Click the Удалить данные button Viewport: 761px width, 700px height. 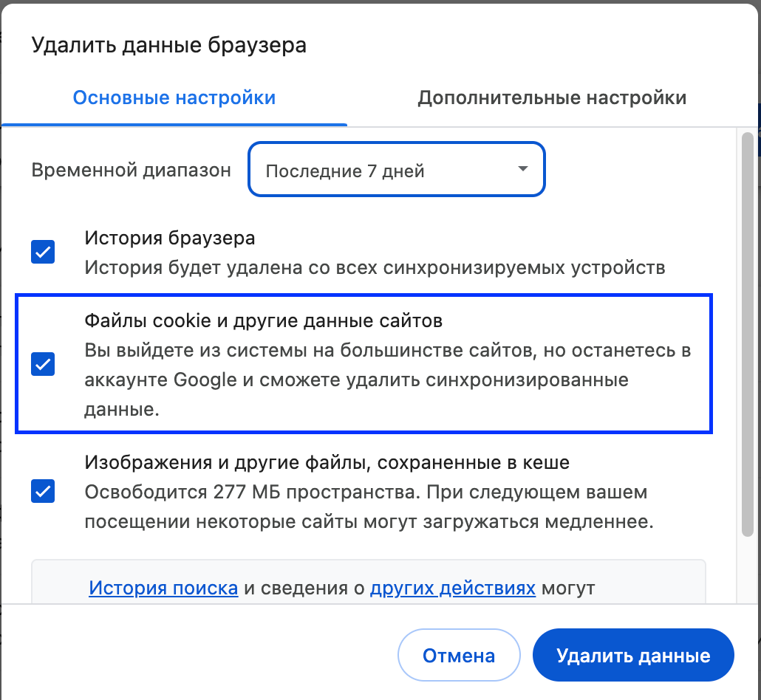coord(633,656)
